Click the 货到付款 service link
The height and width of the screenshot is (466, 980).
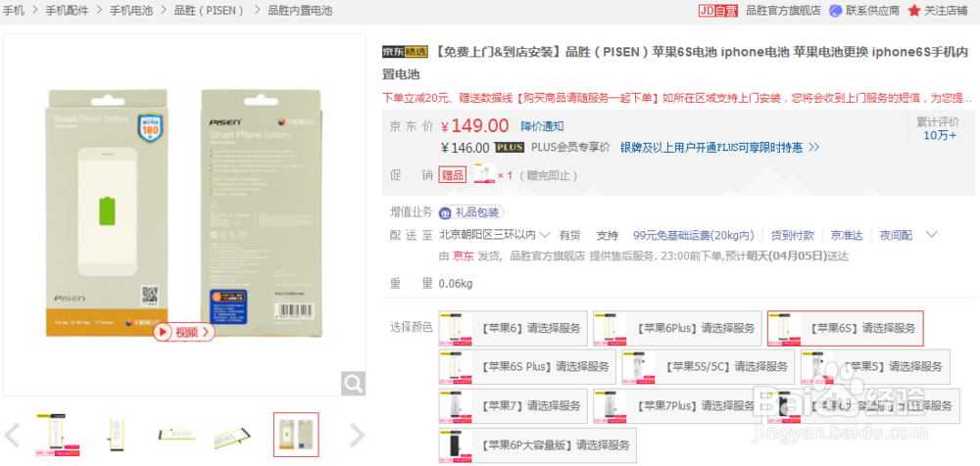pyautogui.click(x=792, y=236)
